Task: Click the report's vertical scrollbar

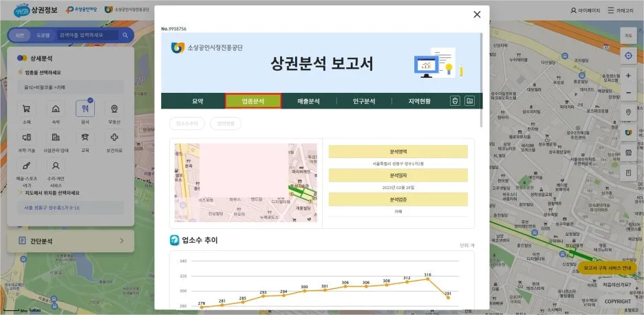Action: point(481,80)
